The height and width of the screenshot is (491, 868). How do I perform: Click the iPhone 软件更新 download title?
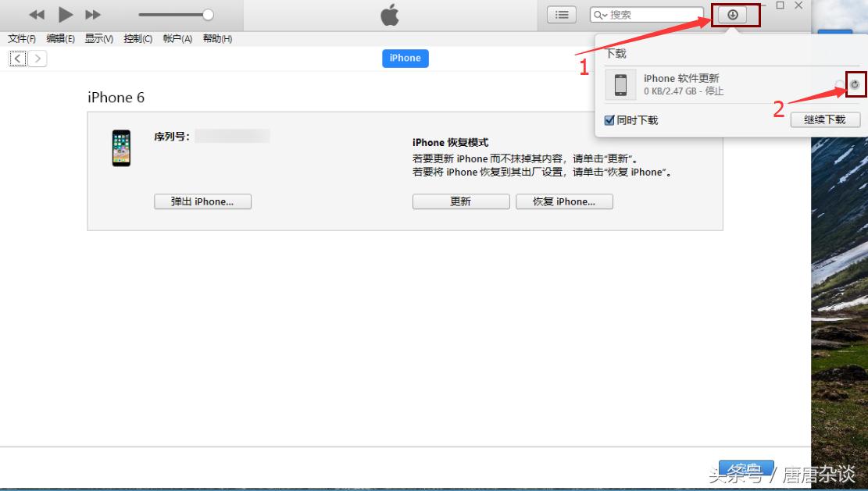click(x=681, y=79)
